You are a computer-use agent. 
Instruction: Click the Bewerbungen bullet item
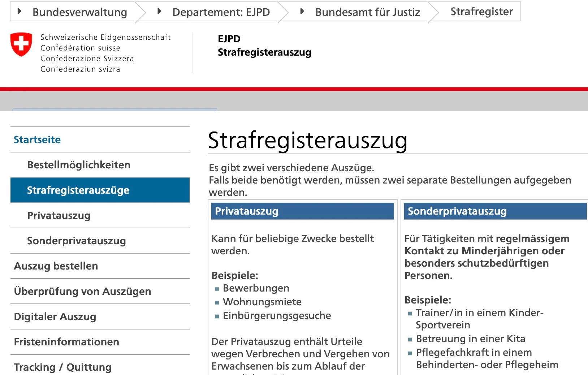click(256, 288)
